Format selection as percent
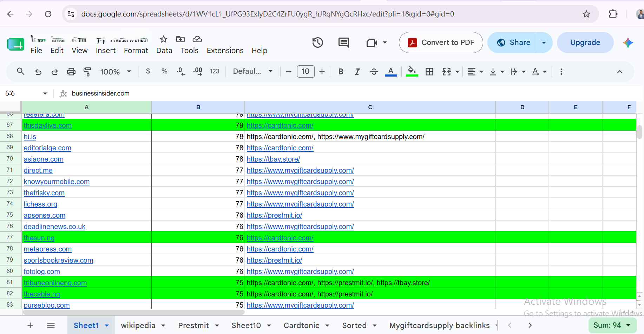This screenshot has width=644, height=334. click(x=164, y=71)
